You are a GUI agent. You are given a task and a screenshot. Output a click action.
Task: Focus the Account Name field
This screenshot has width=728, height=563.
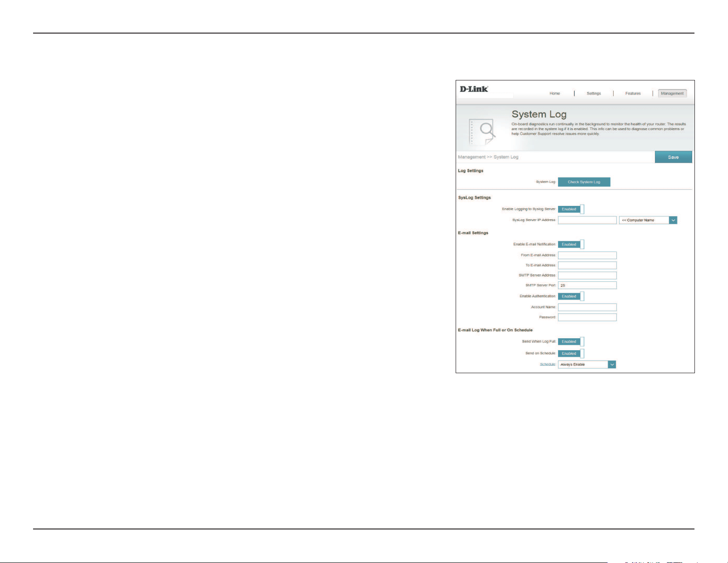587,307
